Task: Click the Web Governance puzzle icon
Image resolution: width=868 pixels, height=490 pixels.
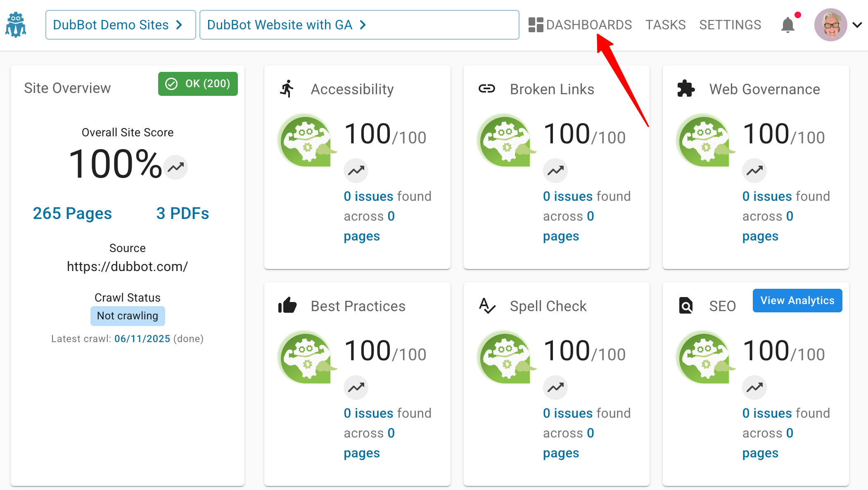Action: pyautogui.click(x=686, y=88)
